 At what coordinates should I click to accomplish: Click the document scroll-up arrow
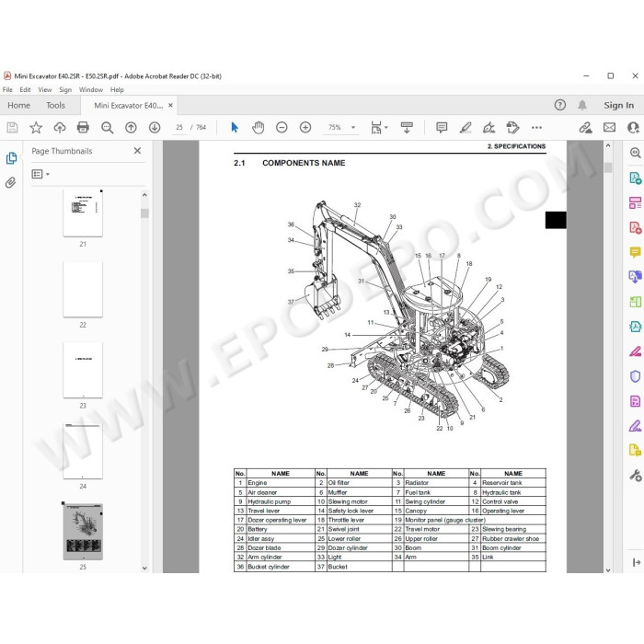coord(608,145)
